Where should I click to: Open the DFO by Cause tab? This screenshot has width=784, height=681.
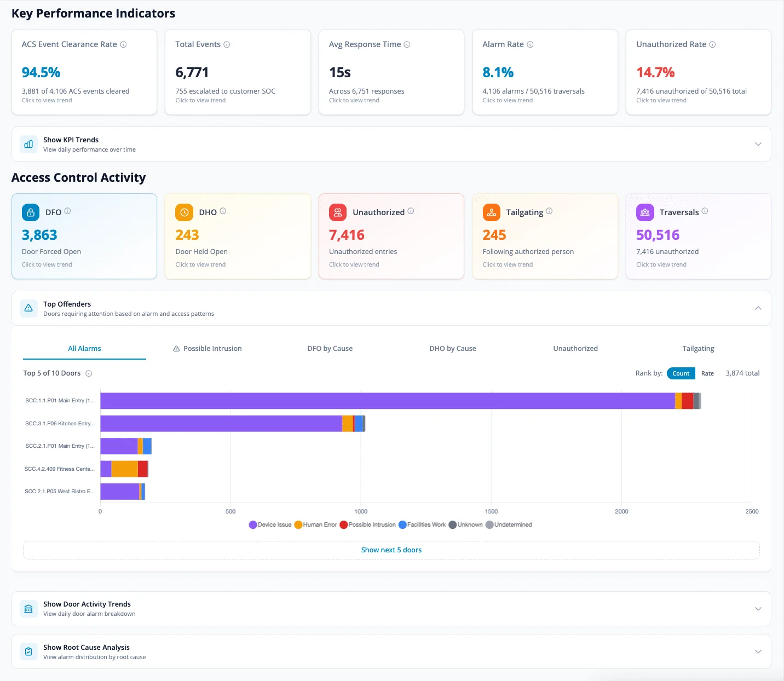(330, 349)
